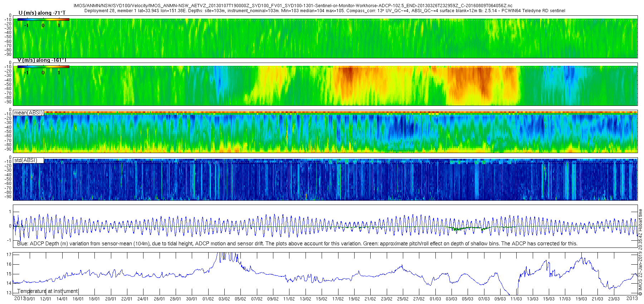Click the '25/02' date tick label
Image resolution: width=644 pixels, height=304 pixels.
click(402, 299)
